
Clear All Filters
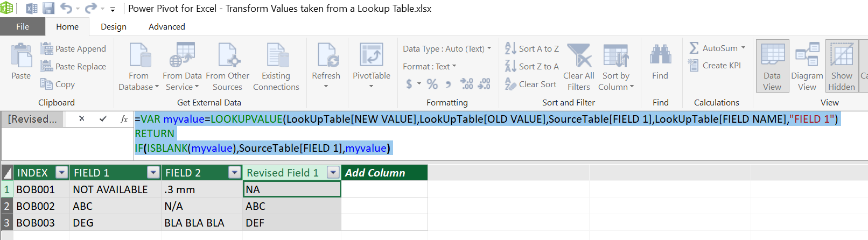579,67
